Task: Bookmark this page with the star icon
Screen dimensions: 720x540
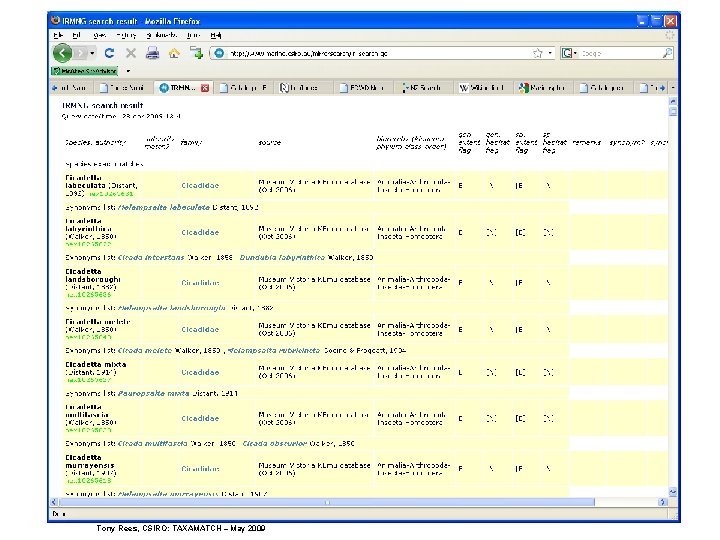Action: click(x=540, y=52)
